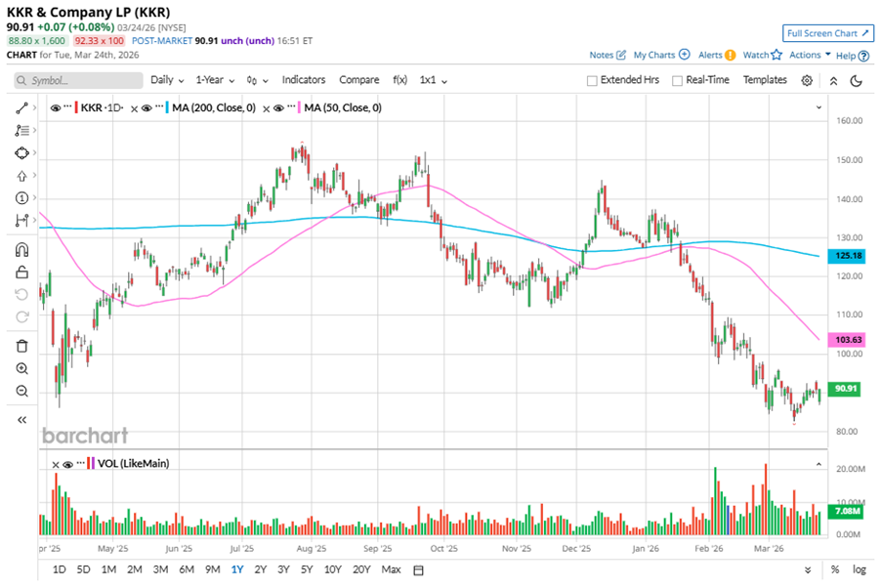Open the 1-Year period dropdown

tap(215, 80)
